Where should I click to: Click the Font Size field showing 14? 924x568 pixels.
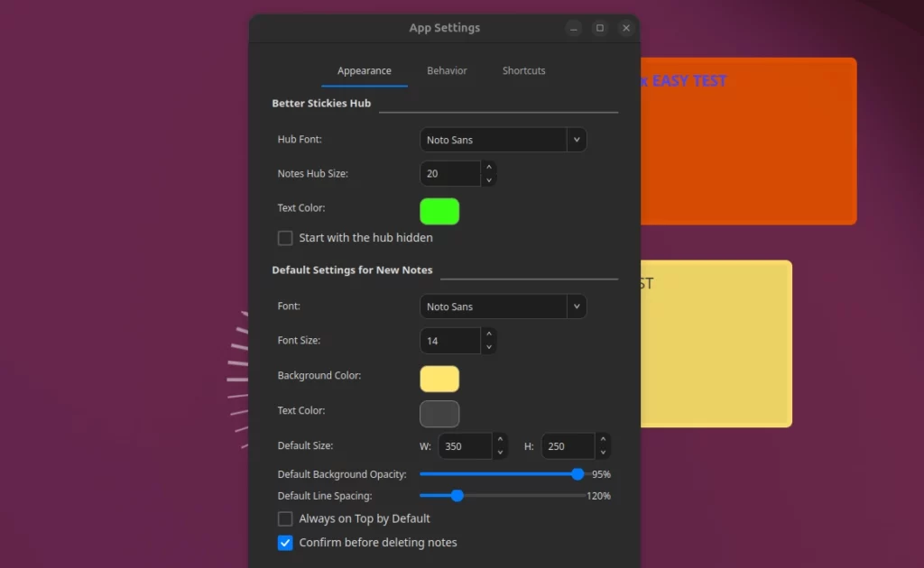451,341
